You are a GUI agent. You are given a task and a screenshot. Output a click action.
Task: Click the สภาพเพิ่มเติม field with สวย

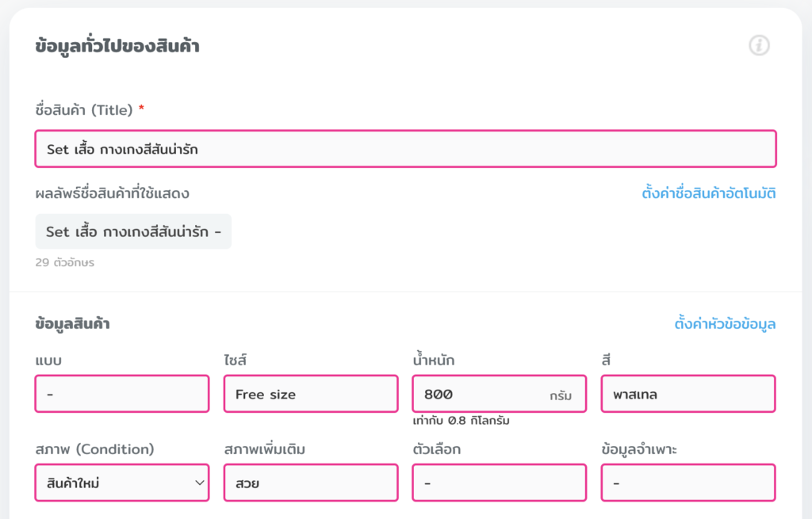(x=311, y=483)
